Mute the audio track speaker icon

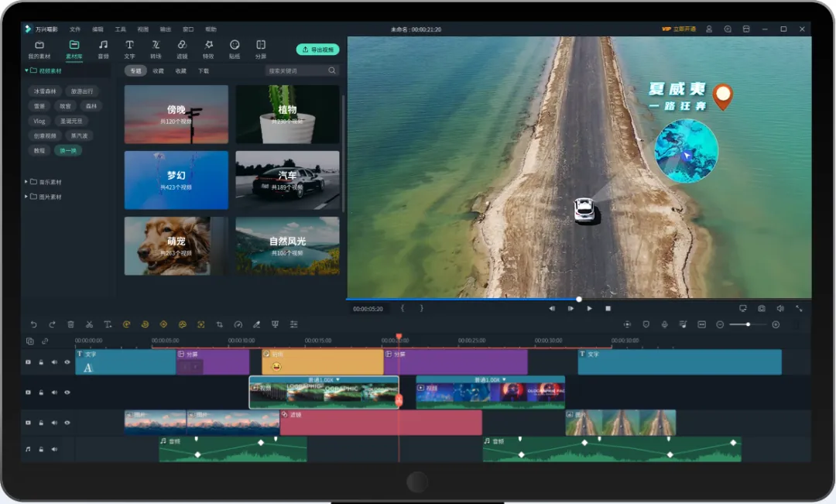click(x=54, y=449)
